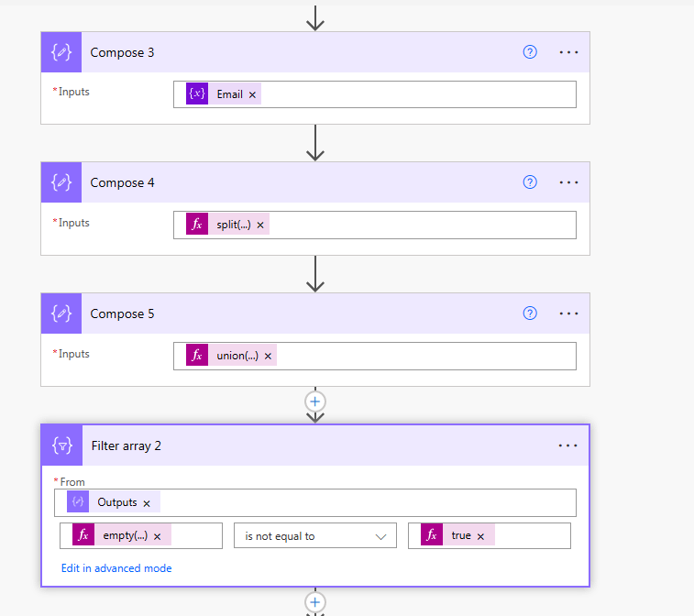Image resolution: width=694 pixels, height=616 pixels.
Task: Collapse the Compose 3 card via its title
Action: click(x=122, y=52)
